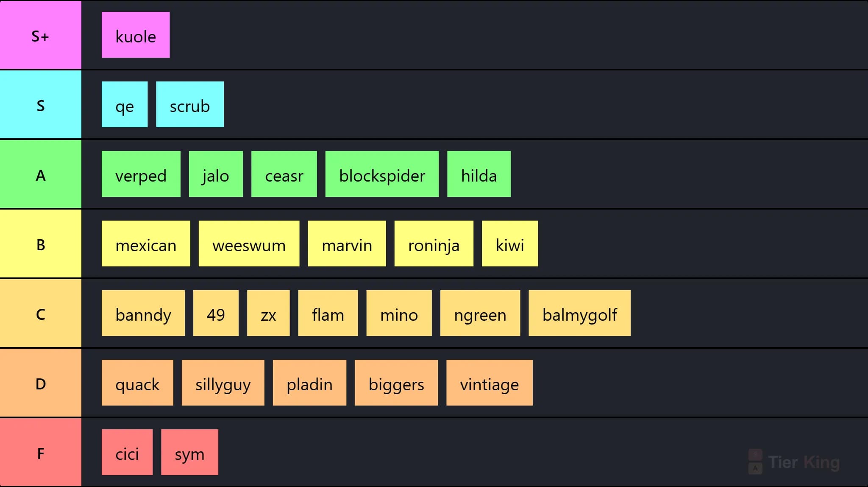
Task: Click the S+ tier label
Action: click(x=41, y=35)
